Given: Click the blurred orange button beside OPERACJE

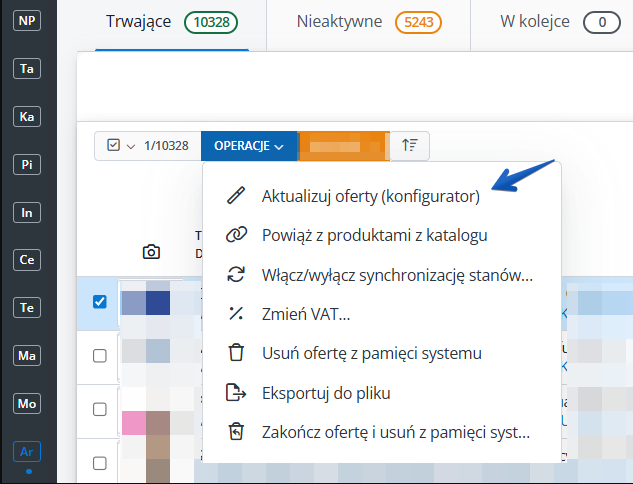Looking at the screenshot, I should coord(343,146).
